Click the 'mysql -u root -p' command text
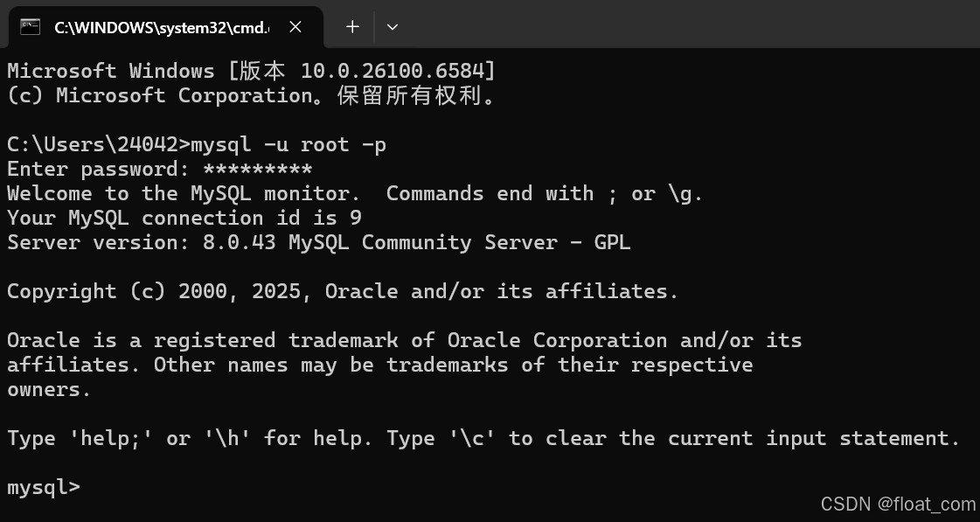980x522 pixels. (288, 144)
